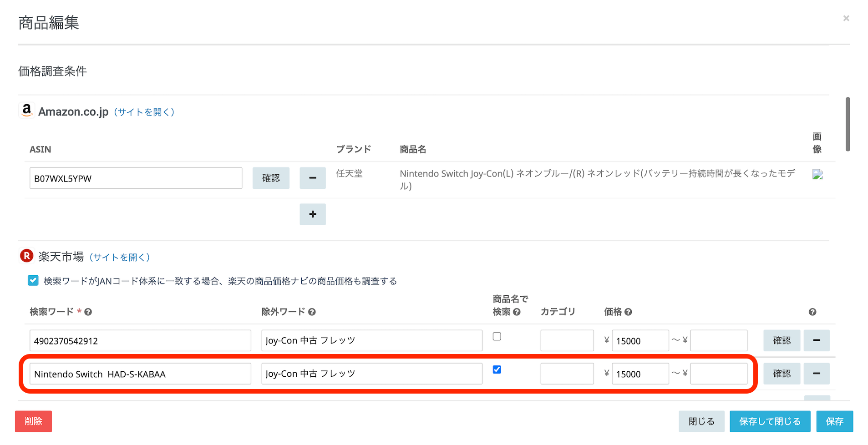
Task: Click the ASIN input field B07WXL5YPW
Action: tap(136, 178)
